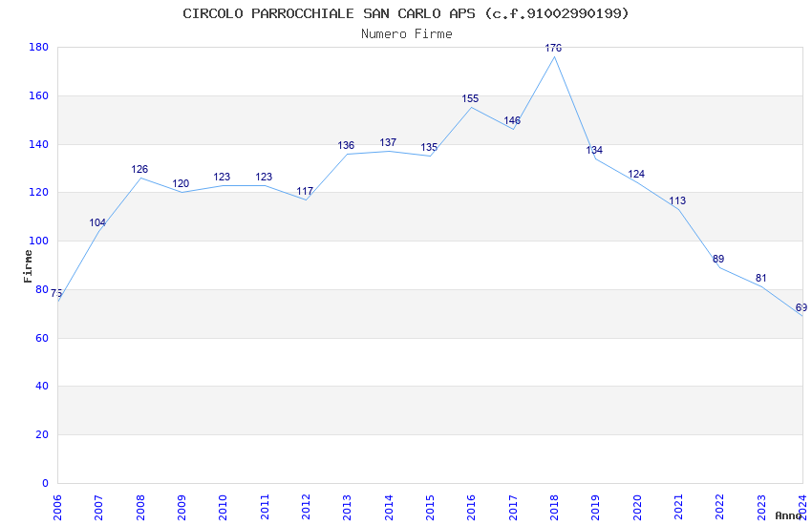This screenshot has height=525, width=812.
Task: Click the 2023 year tick label
Action: point(761,508)
